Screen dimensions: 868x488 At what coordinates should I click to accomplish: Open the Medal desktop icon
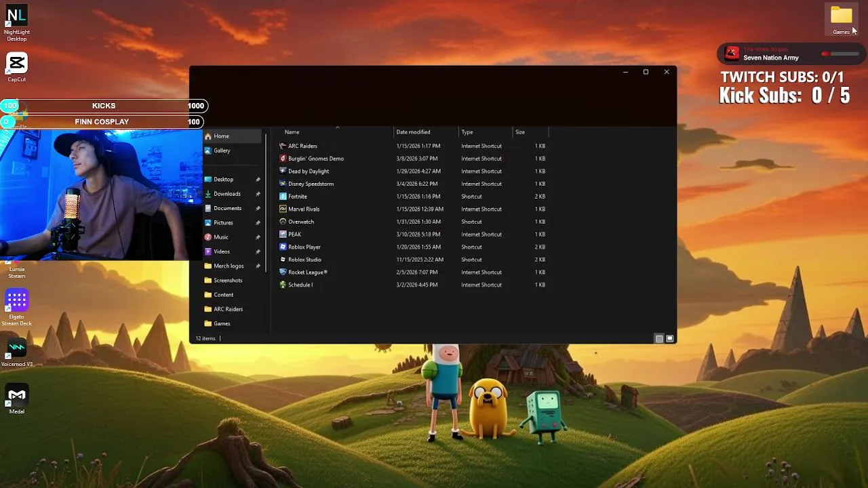(16, 399)
